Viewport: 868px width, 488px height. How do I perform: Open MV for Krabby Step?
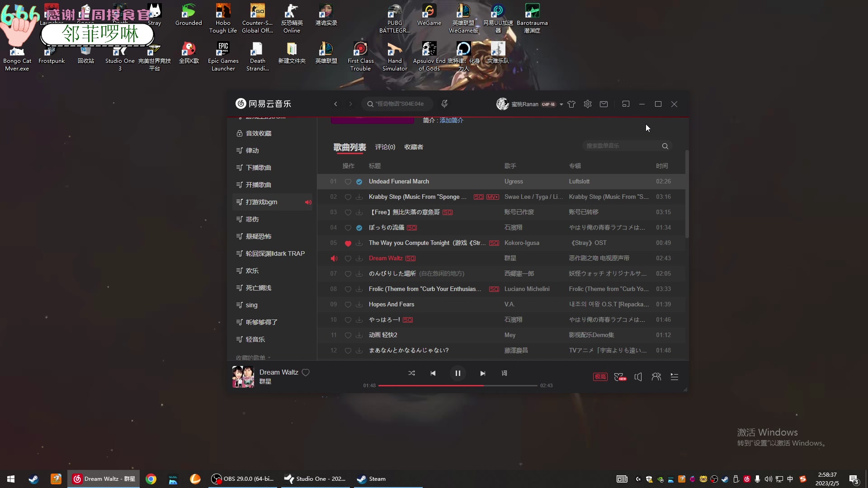coord(492,197)
